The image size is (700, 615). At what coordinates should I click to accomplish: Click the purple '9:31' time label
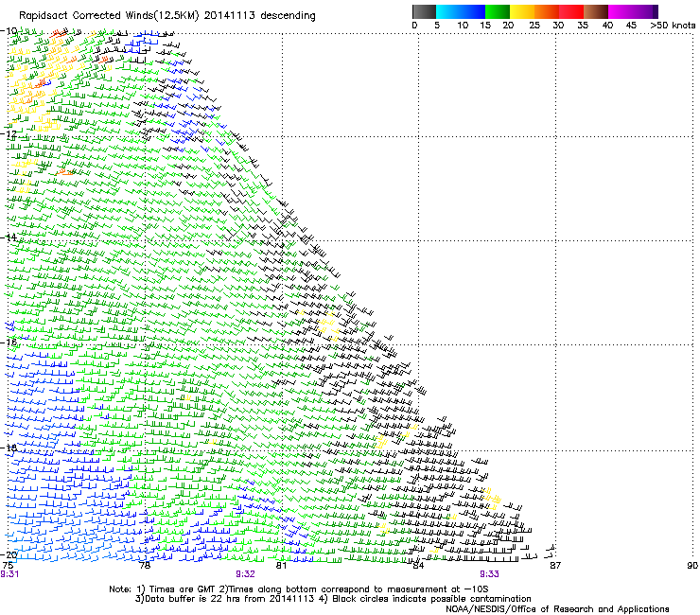[x=9, y=574]
